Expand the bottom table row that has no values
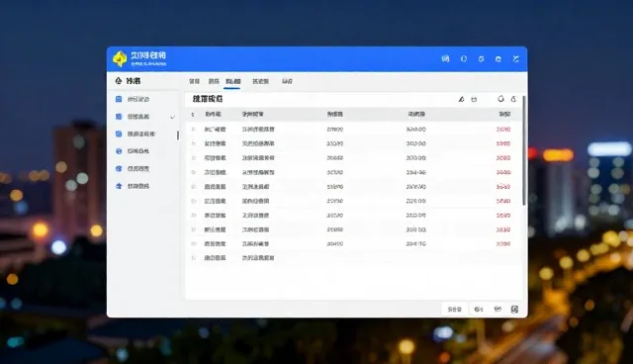 point(194,258)
